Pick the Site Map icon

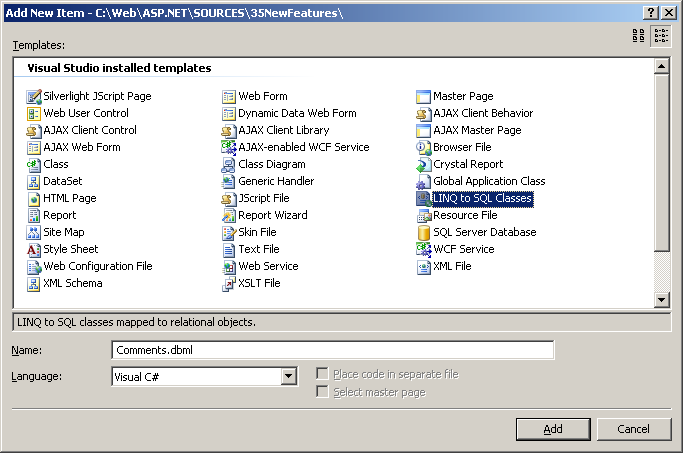tap(34, 232)
